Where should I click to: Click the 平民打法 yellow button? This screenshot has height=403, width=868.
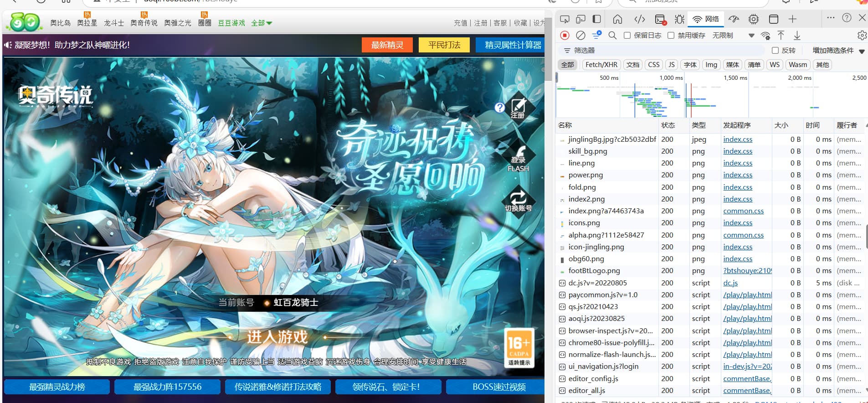point(444,45)
